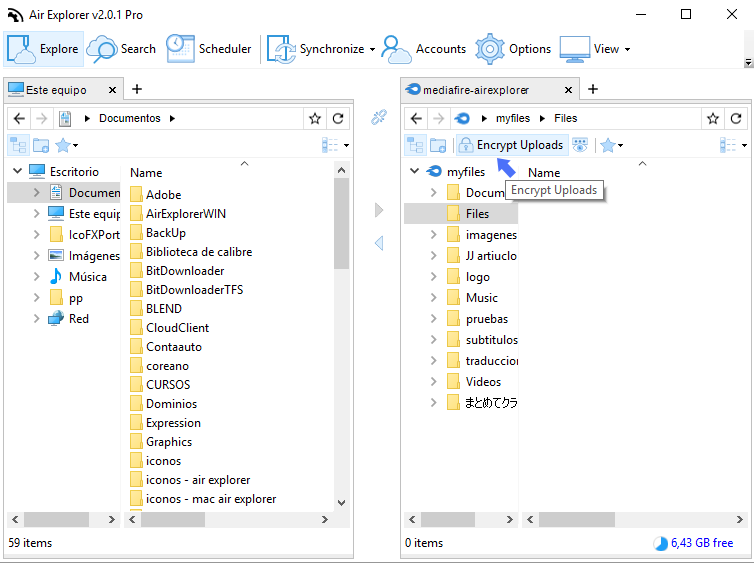
Task: Open the Synchronize dropdown arrow
Action: (372, 50)
